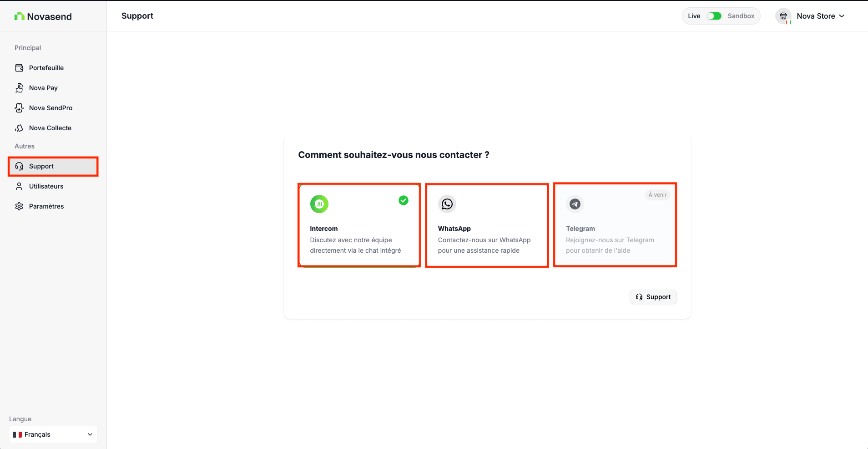
Task: Click the 'Comment souhaitez-vous nous contacter ?' heading
Action: click(x=394, y=155)
